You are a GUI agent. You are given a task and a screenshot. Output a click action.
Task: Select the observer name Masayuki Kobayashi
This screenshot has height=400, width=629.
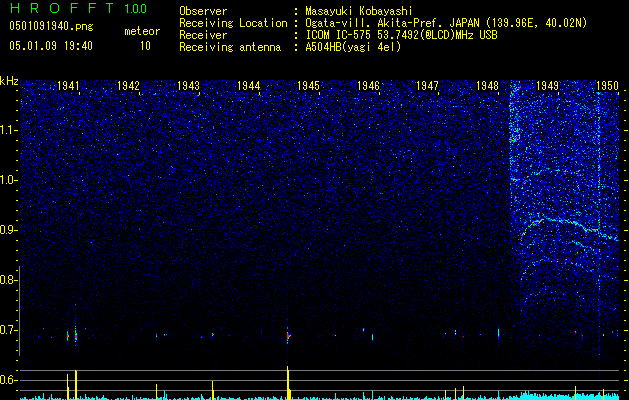(x=359, y=11)
